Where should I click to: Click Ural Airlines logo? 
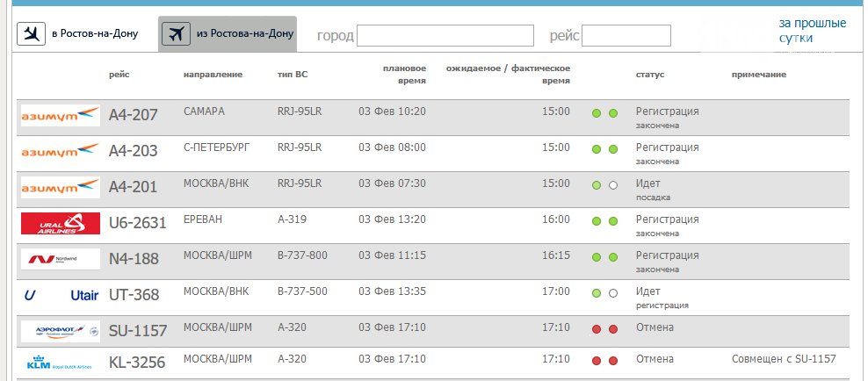61,224
